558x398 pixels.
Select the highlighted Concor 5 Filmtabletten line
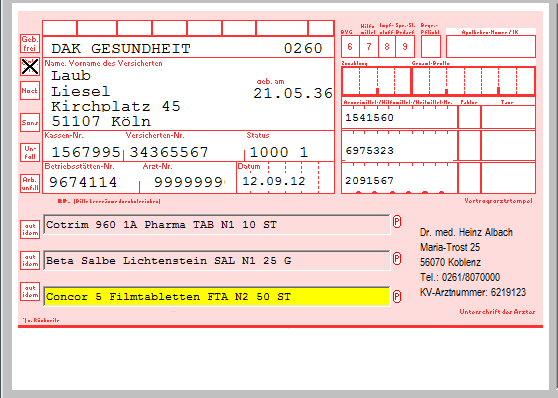click(x=217, y=297)
